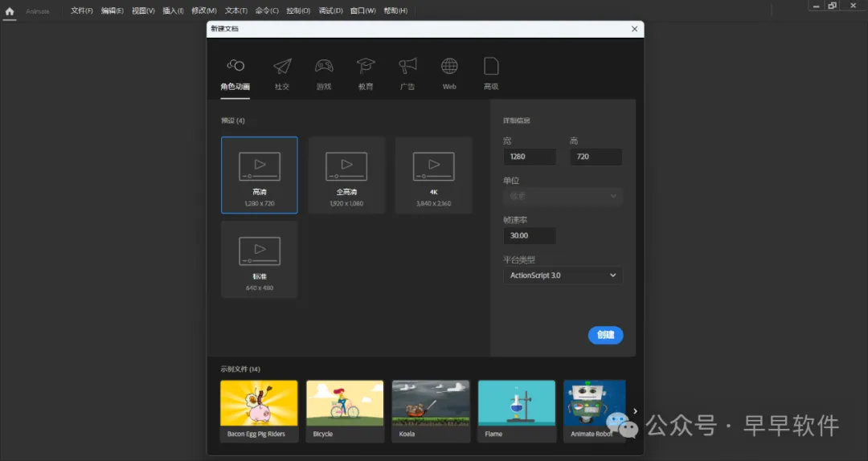Show next sample files with right arrow
The width and height of the screenshot is (868, 461).
(635, 411)
